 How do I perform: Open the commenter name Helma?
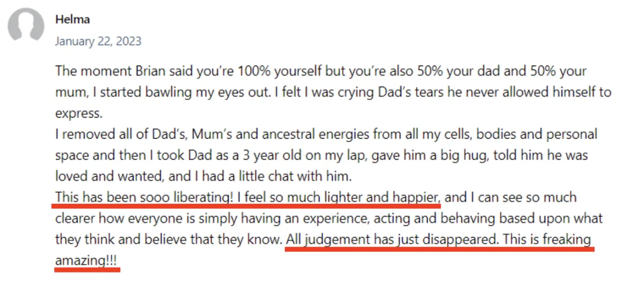coord(72,19)
